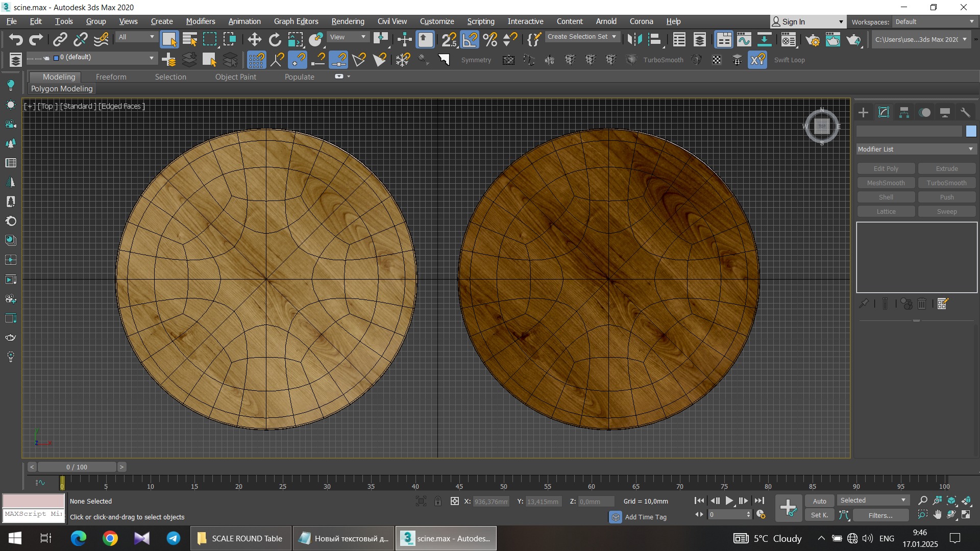Viewport: 980px width, 551px height.
Task: Switch to the Object Paint ribbon tab
Action: tap(236, 77)
